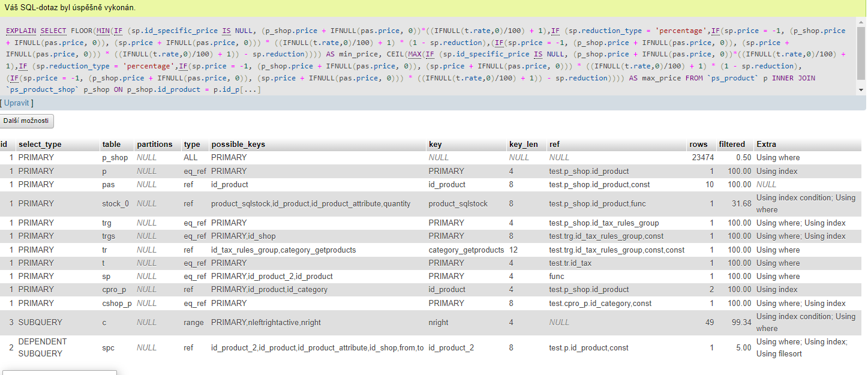Image resolution: width=868 pixels, height=375 pixels.
Task: Select the key_len column header
Action: pos(523,144)
